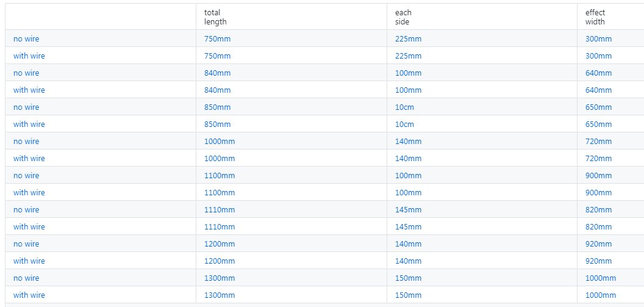Open "with wire" link in 1300mm row
Screen dimensions: 644x307
point(29,295)
